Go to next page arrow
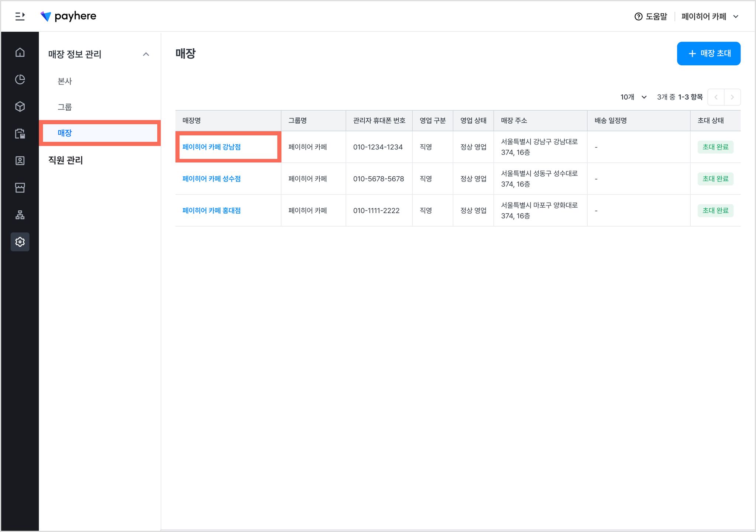 732,97
